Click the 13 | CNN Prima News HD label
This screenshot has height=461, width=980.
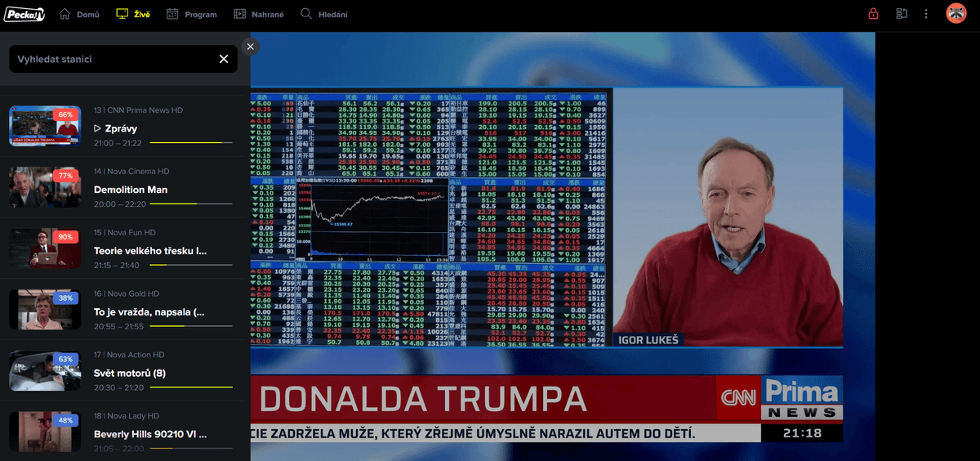pos(138,110)
